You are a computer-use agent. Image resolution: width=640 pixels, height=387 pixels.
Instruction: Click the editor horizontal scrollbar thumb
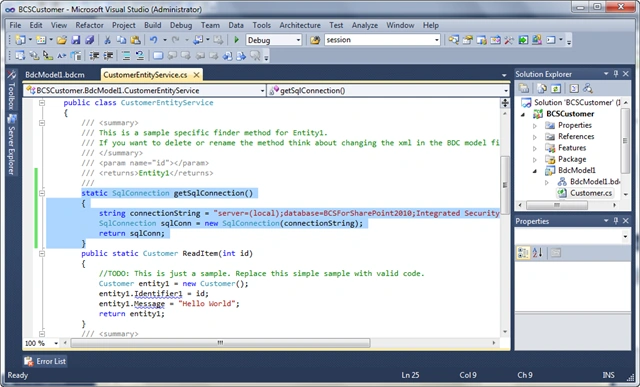[220, 343]
